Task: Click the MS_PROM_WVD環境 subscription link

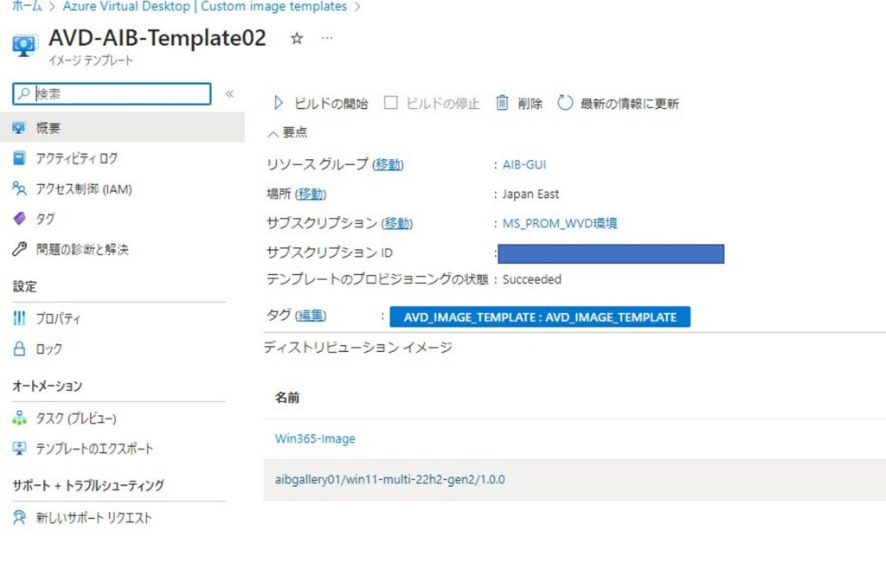Action: click(560, 223)
